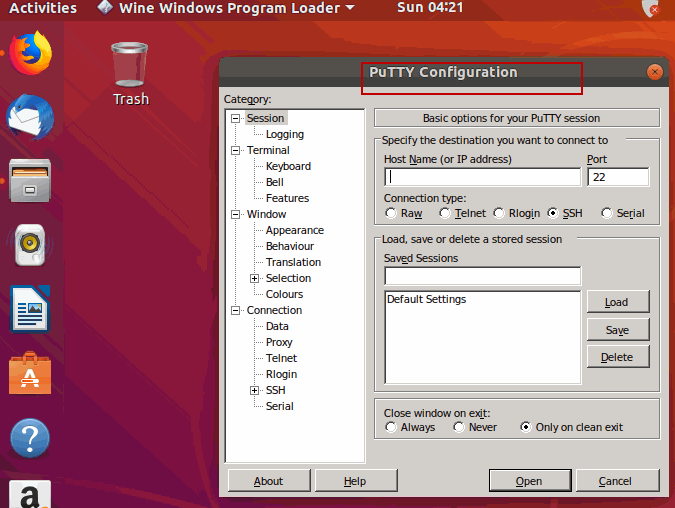Screen dimensions: 675x508
Task: Choose Always for close window on exit
Action: pyautogui.click(x=391, y=427)
